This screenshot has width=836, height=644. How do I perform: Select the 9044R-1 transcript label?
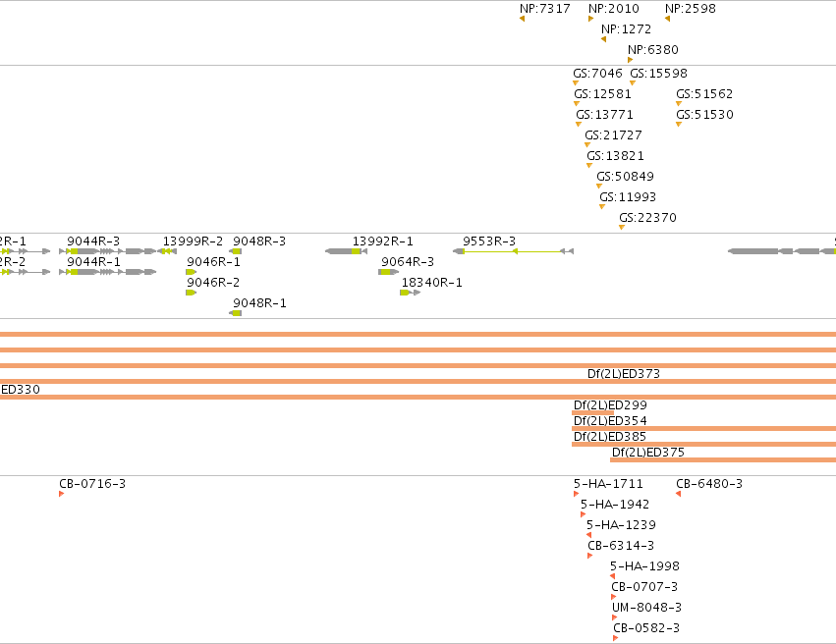(93, 262)
